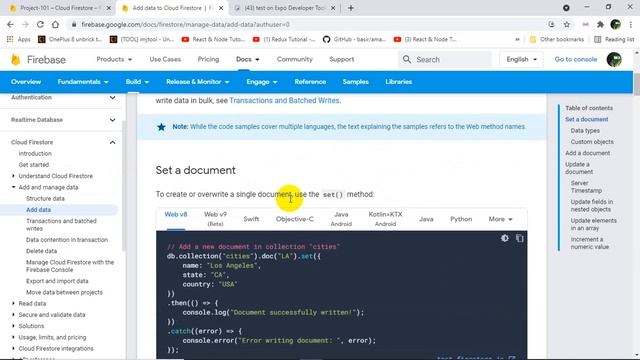The width and height of the screenshot is (640, 360).
Task: Show hidden bookmarks with the chevron
Action: pyautogui.click(x=517, y=39)
